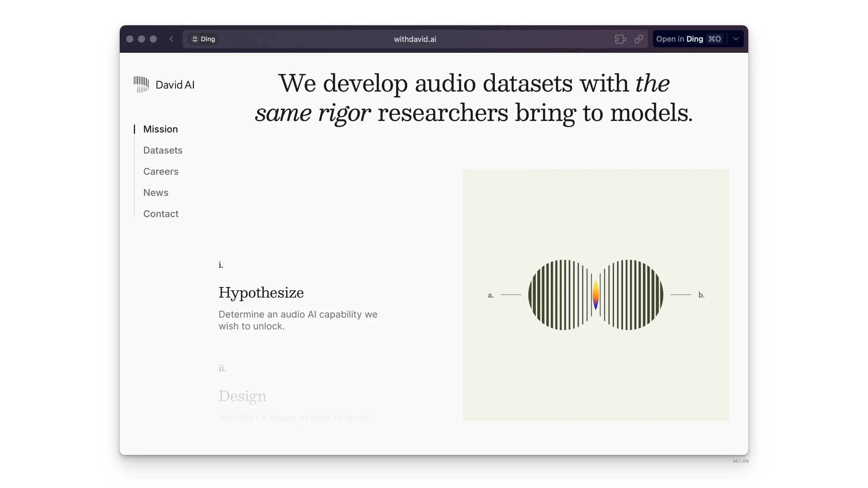Image resolution: width=868 pixels, height=488 pixels.
Task: Select the Hypothesize step heading
Action: [261, 293]
